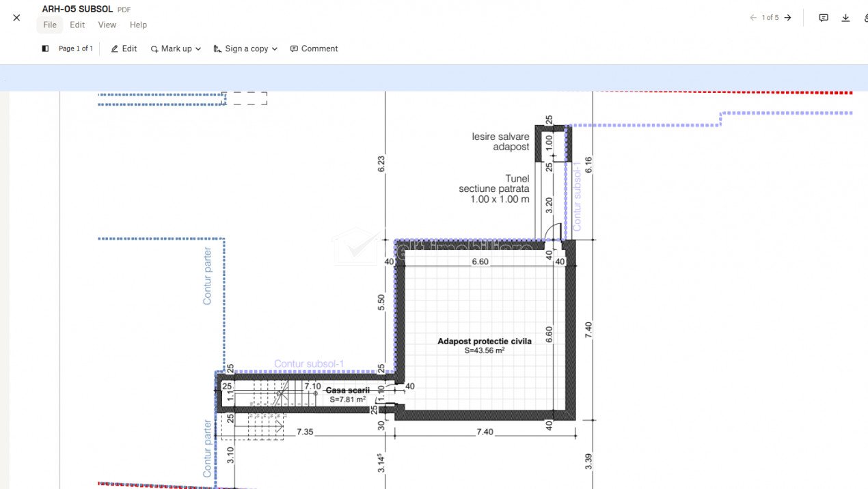
Task: Open the Edit menu in the menu bar
Action: 77,25
